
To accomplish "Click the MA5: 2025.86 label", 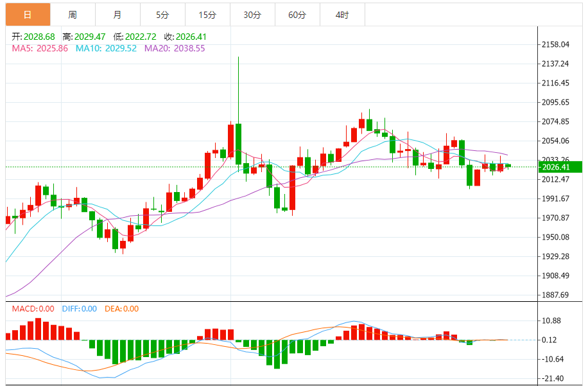I will 40,48.
